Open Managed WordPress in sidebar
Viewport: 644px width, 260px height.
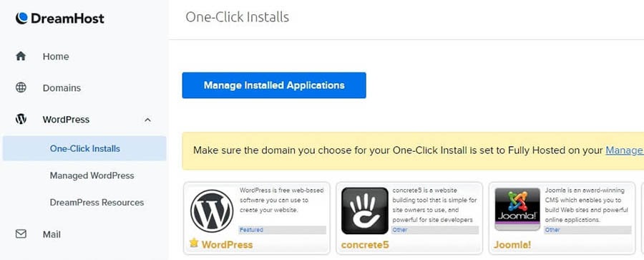[92, 175]
